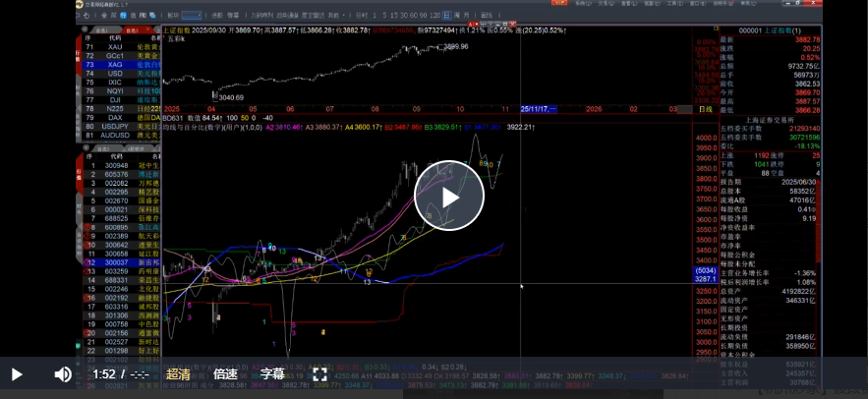Click the 3287.1 price label on the axis
This screenshot has width=868, height=399.
point(705,279)
